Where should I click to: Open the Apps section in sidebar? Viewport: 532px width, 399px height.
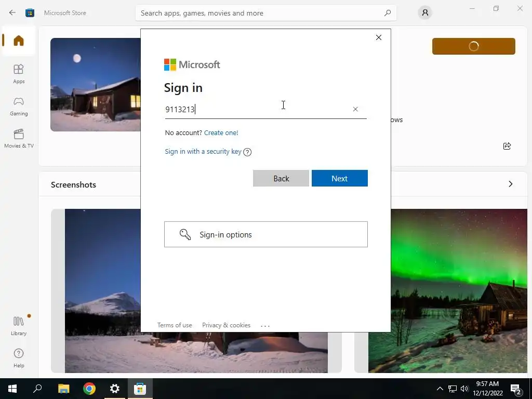click(19, 74)
